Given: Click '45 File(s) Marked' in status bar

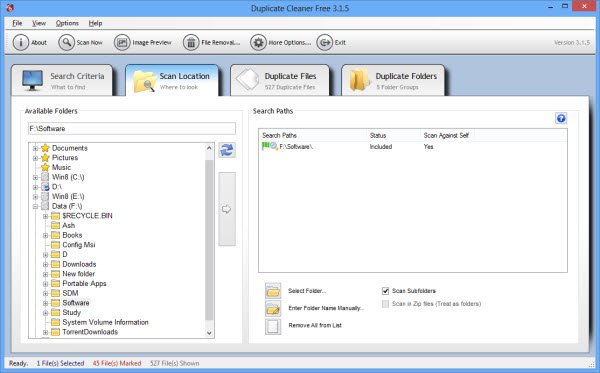Looking at the screenshot, I should click(117, 363).
